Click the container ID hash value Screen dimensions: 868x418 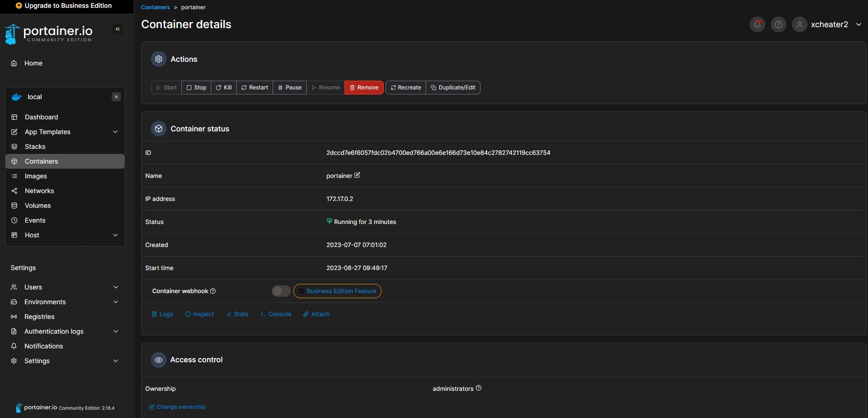pos(438,153)
